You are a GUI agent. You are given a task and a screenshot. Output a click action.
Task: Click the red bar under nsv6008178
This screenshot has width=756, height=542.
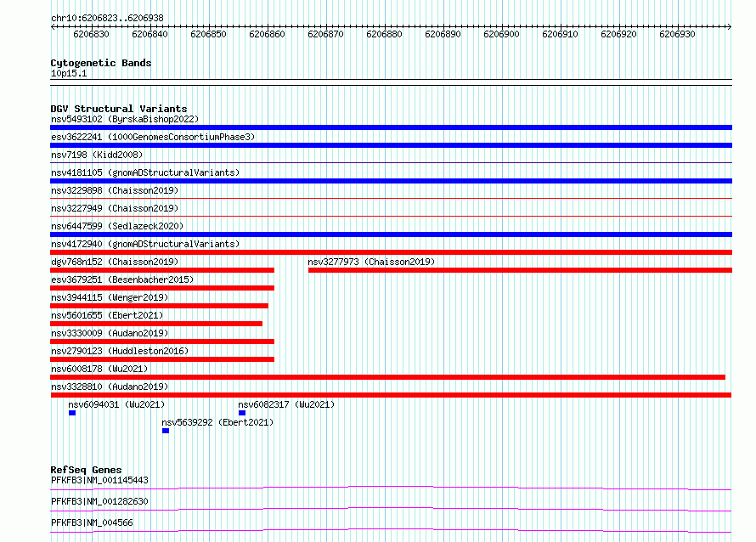[387, 377]
